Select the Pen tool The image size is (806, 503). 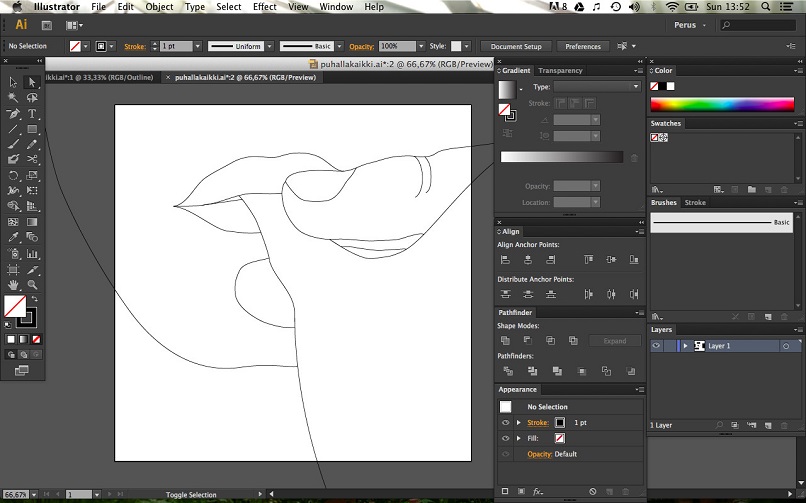(x=13, y=114)
